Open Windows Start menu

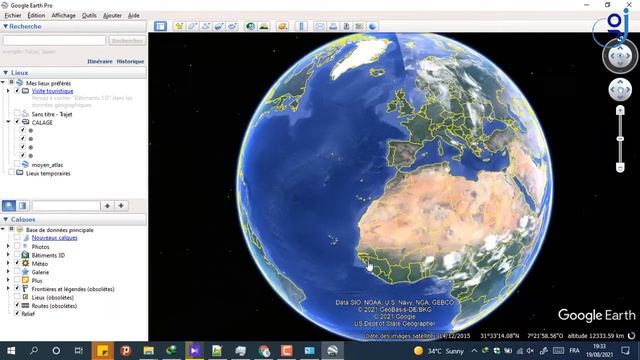(11, 351)
